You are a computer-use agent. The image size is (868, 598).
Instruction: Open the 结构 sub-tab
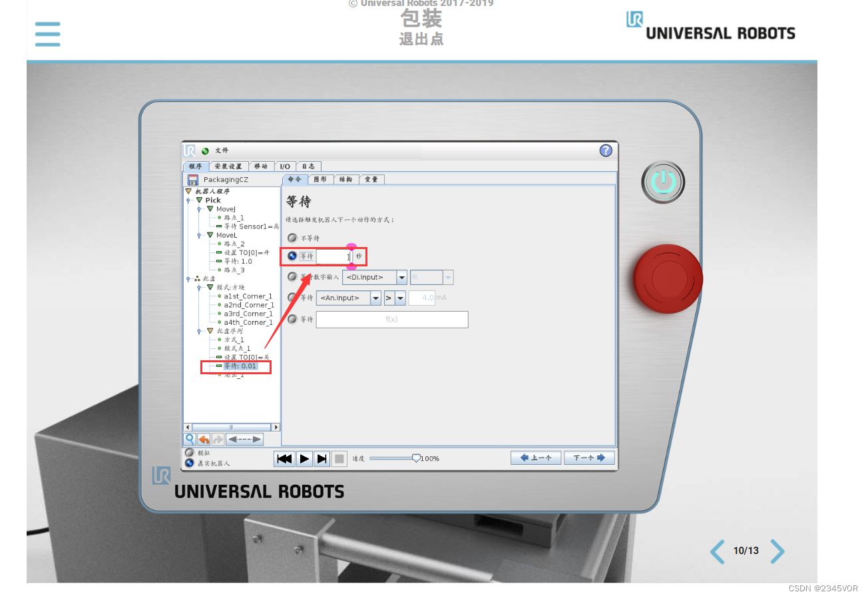[346, 179]
